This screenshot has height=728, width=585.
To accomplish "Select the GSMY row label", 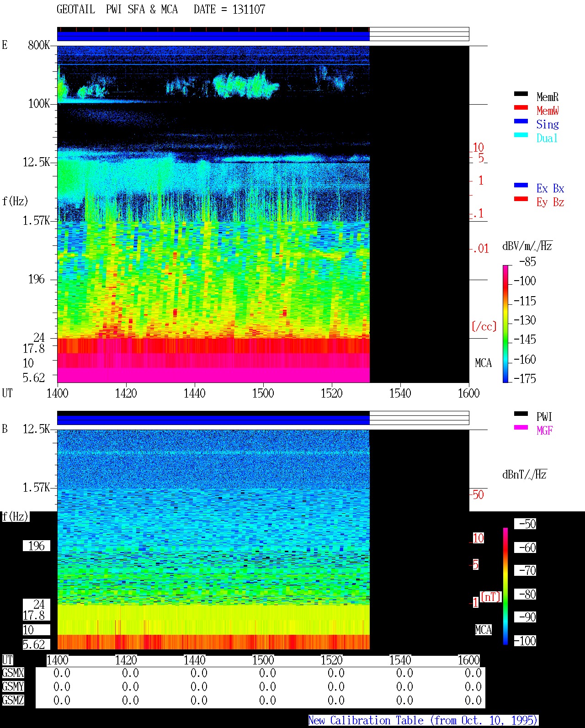I will [x=13, y=686].
